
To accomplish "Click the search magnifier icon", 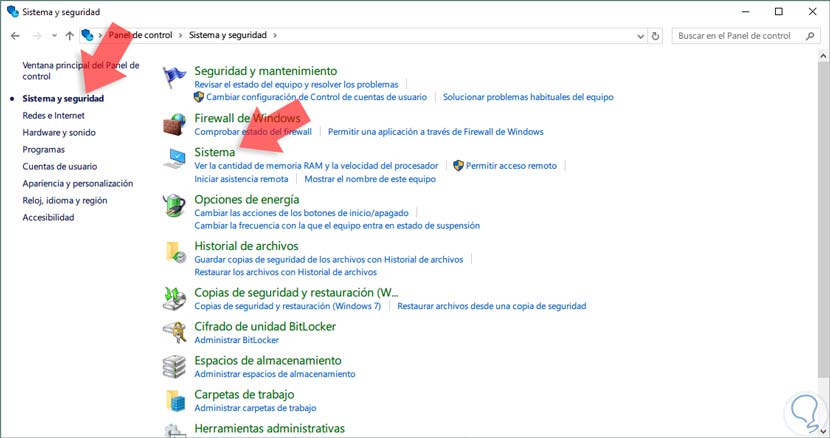I will [x=810, y=35].
